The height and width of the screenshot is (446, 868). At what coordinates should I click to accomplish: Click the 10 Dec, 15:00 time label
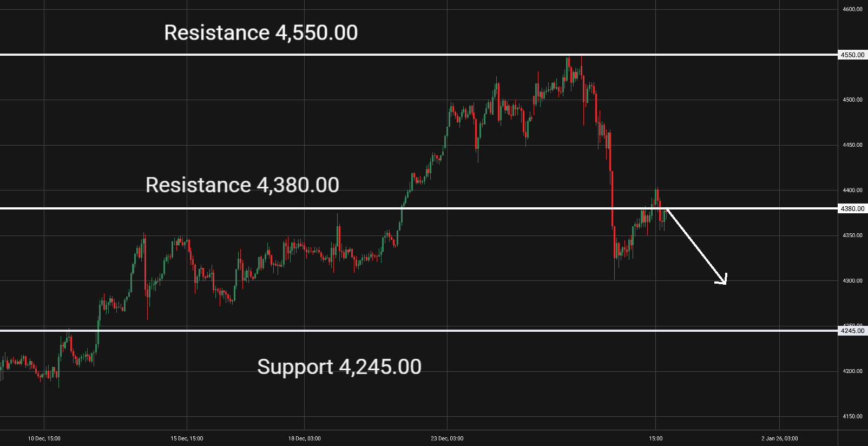[44, 438]
